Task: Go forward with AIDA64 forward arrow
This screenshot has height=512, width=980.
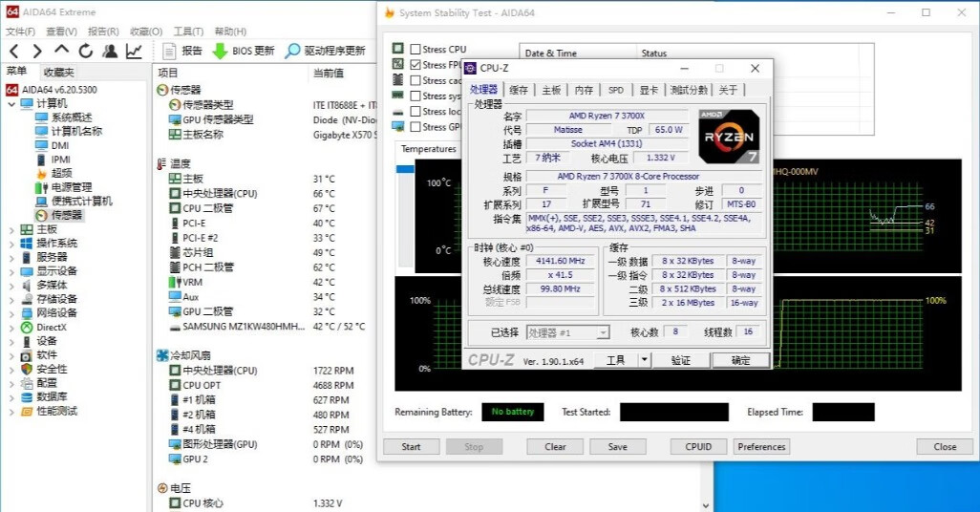Action: click(x=37, y=51)
